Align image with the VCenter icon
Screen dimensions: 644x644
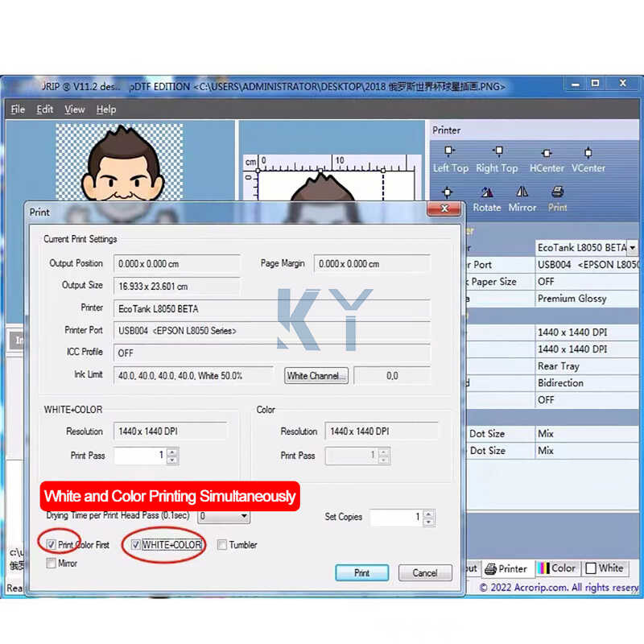(x=588, y=152)
